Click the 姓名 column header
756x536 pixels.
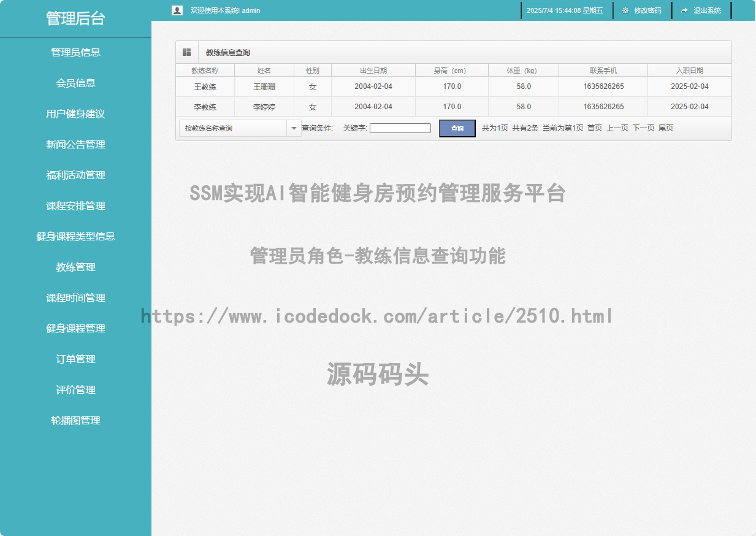point(264,71)
